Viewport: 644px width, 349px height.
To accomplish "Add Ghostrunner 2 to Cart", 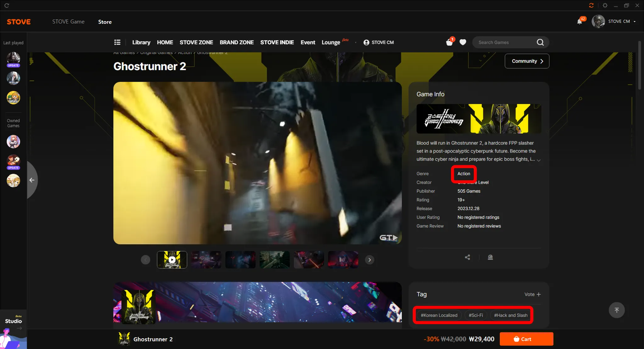I will click(526, 339).
